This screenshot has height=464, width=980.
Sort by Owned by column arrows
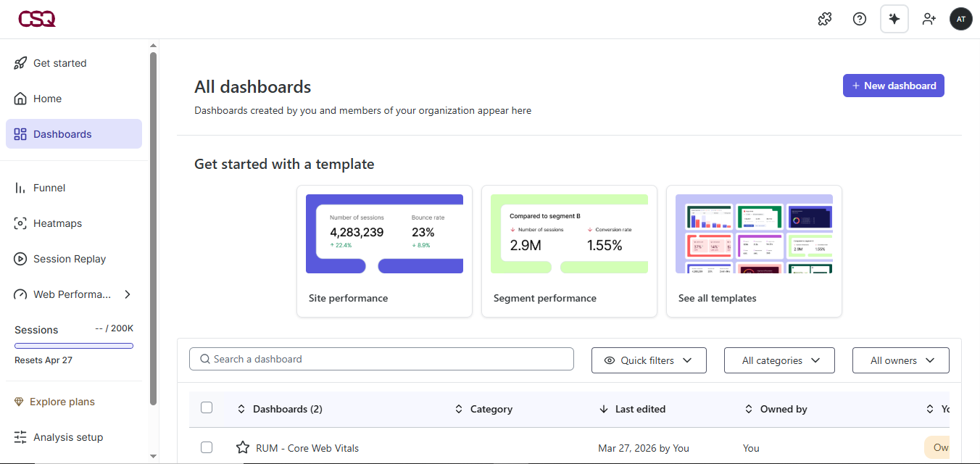pyautogui.click(x=749, y=409)
